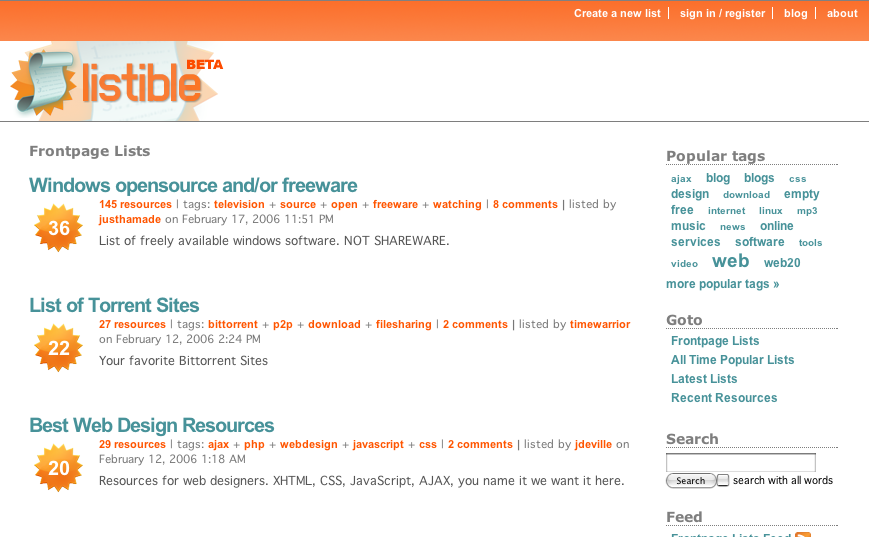869x537 pixels.
Task: Click the source tag
Action: [x=298, y=204]
